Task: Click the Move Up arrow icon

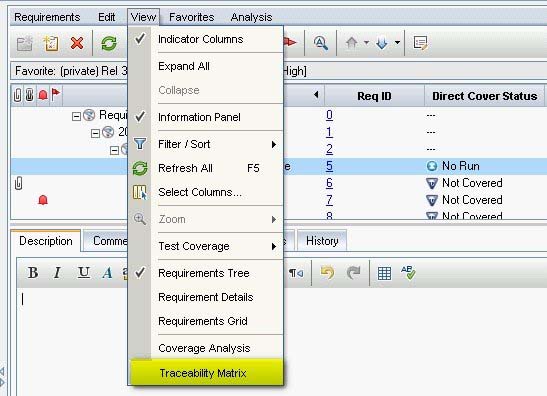Action: pos(352,43)
